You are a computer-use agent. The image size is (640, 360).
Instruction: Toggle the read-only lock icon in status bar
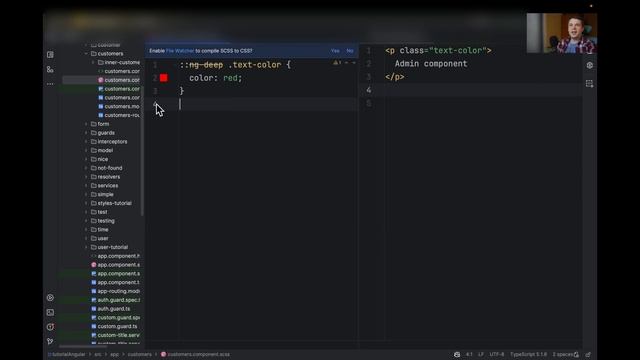click(x=576, y=355)
